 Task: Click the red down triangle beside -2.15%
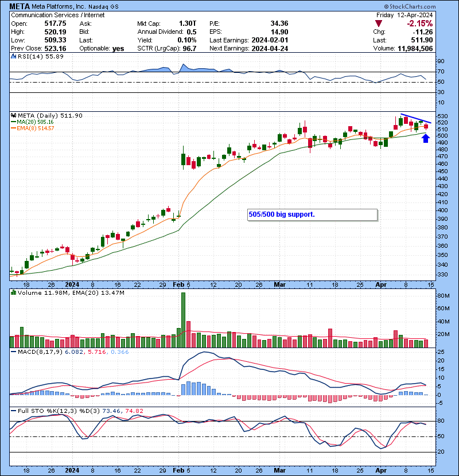[x=379, y=24]
